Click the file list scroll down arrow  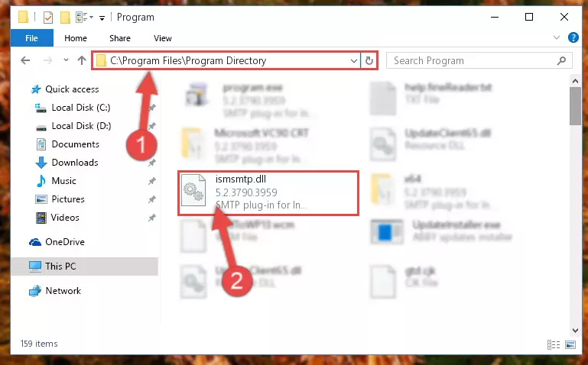(x=575, y=330)
